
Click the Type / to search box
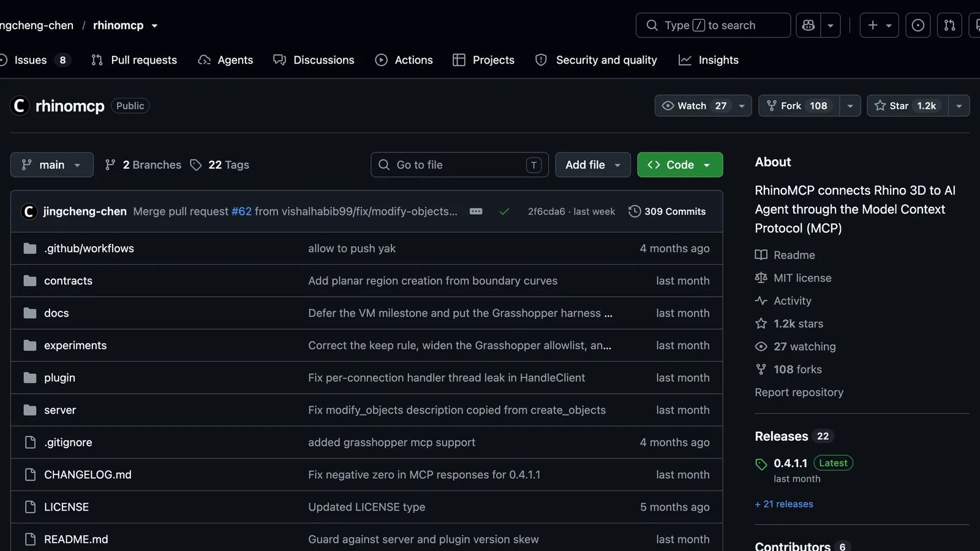[x=713, y=25]
